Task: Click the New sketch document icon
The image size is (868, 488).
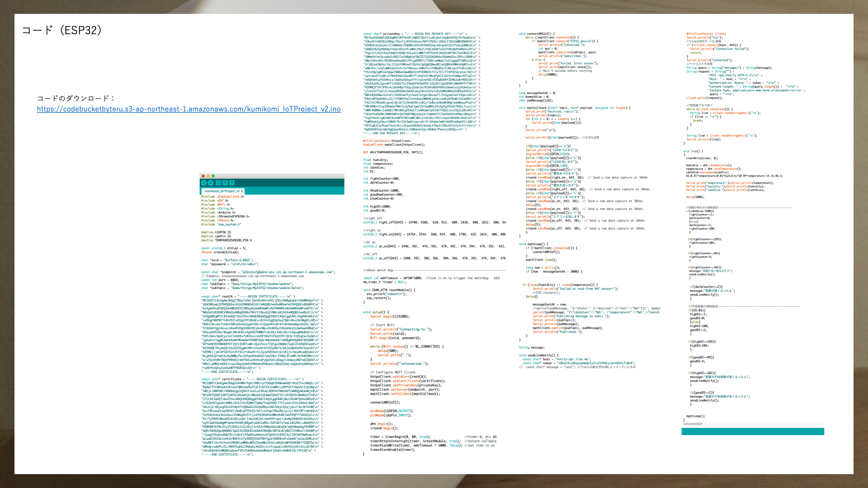Action: pos(218,183)
